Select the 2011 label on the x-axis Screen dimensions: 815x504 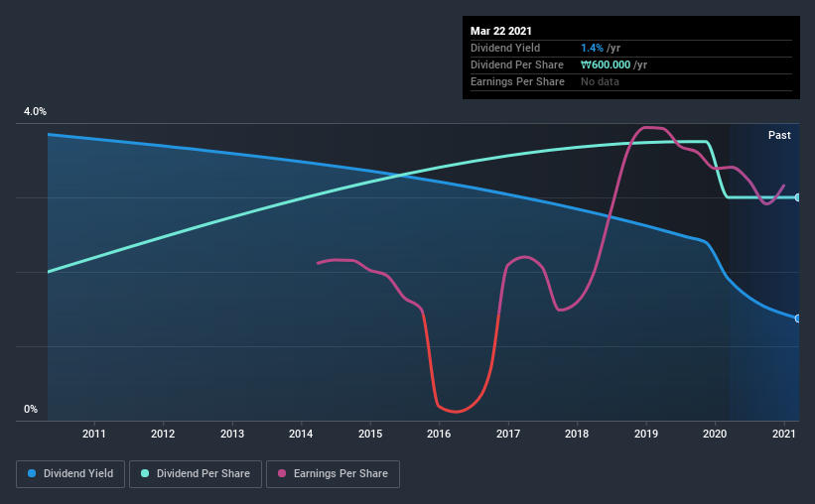point(94,434)
